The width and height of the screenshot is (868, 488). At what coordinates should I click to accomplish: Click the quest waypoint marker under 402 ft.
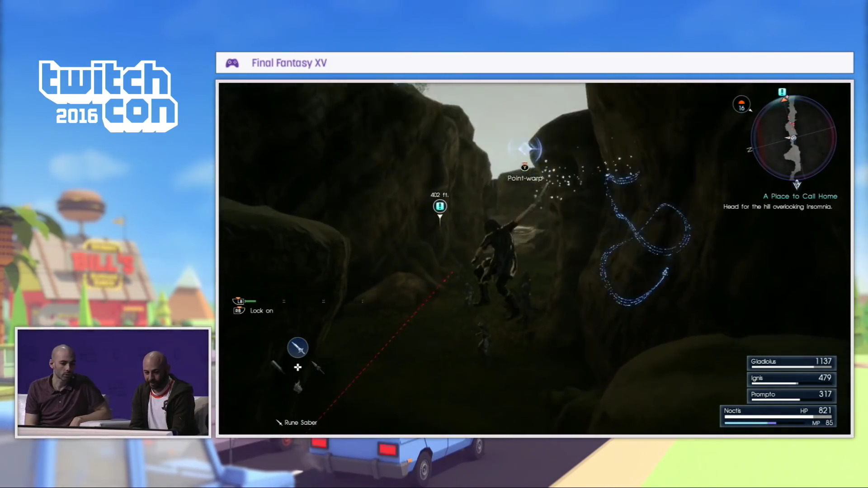click(440, 207)
